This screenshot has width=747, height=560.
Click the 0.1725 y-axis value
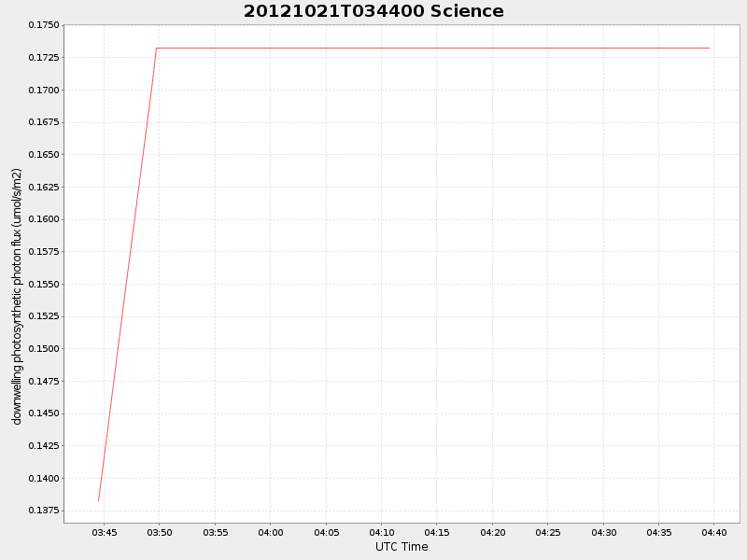click(x=44, y=58)
